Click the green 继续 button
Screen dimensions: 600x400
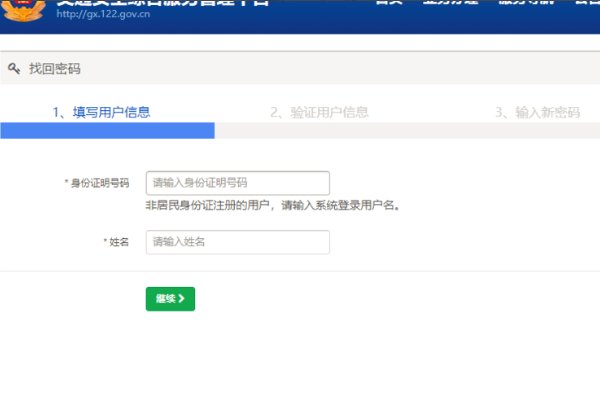170,299
